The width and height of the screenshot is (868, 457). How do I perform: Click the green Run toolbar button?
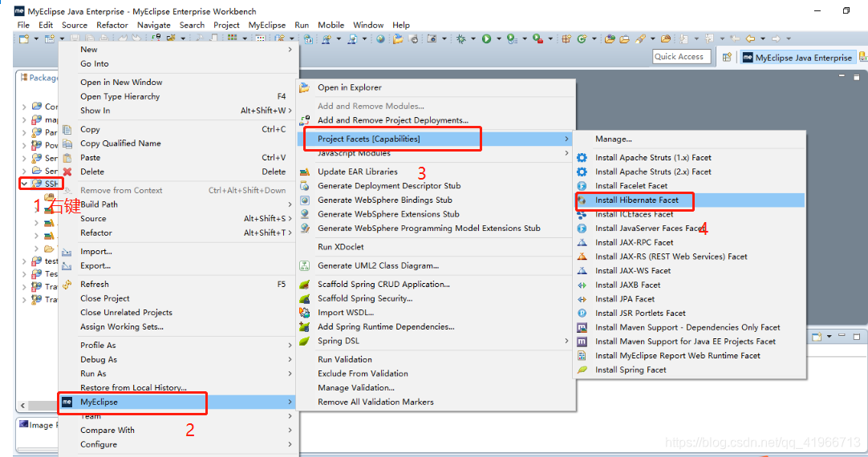(x=487, y=38)
